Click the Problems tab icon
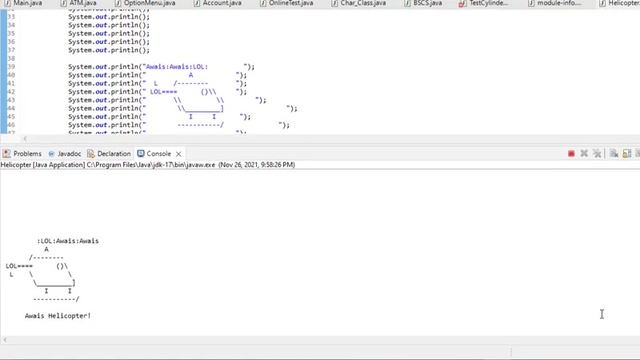The width and height of the screenshot is (640, 360). click(6, 153)
